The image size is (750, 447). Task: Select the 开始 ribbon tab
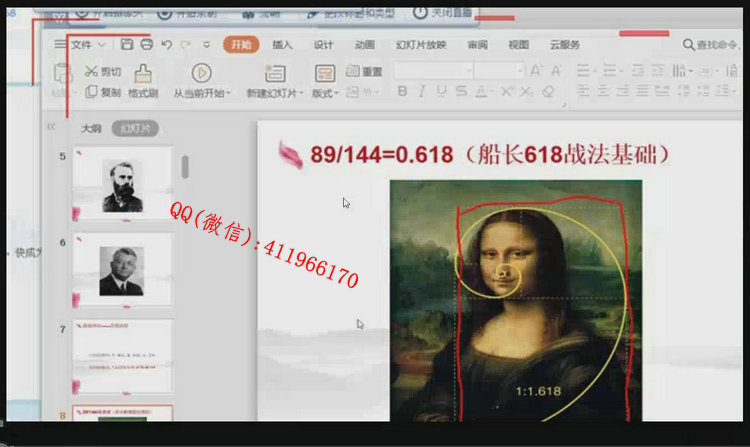tap(241, 44)
